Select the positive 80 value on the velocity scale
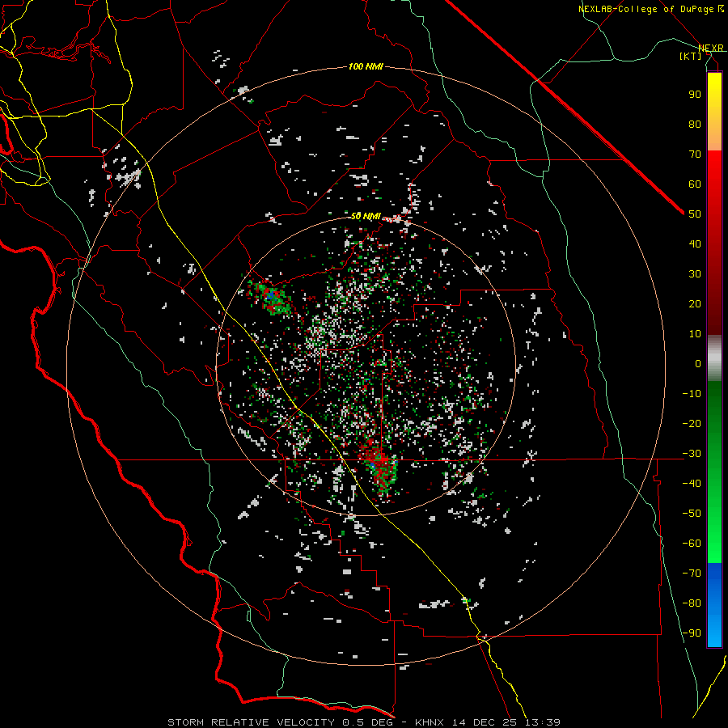The width and height of the screenshot is (728, 728). click(x=695, y=124)
